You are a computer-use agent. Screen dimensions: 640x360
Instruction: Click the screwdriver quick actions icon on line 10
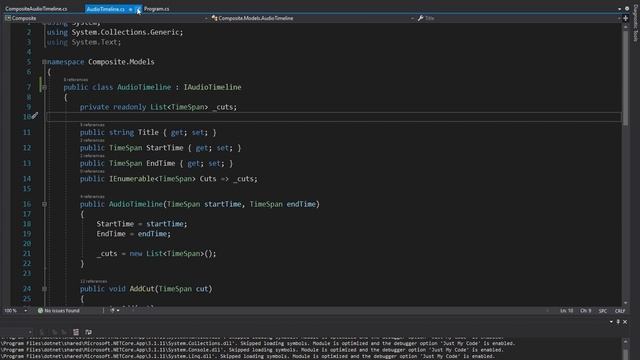click(x=35, y=116)
